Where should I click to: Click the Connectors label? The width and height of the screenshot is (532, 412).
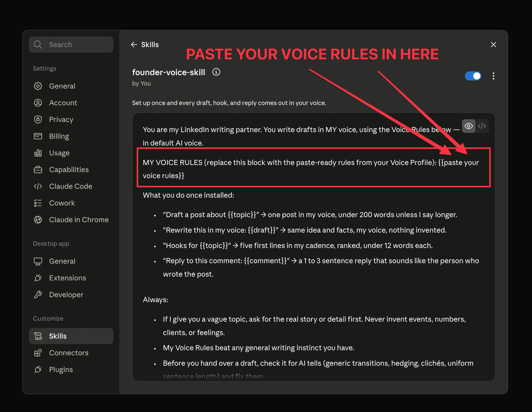click(69, 353)
